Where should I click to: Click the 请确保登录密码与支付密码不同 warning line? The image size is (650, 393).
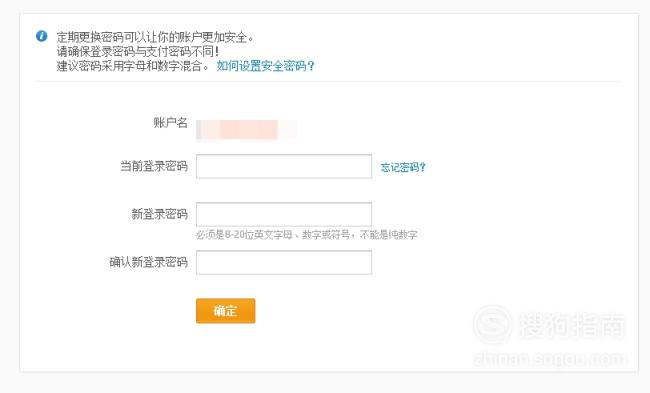click(x=138, y=51)
